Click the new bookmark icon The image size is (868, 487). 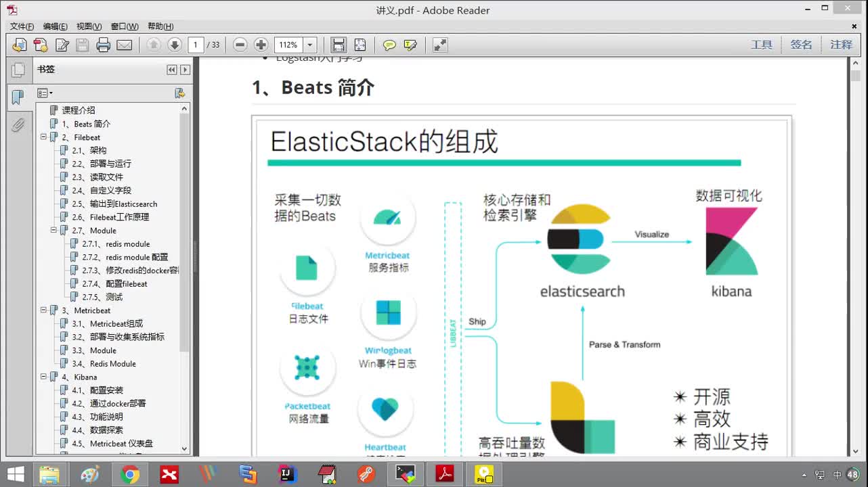(179, 93)
